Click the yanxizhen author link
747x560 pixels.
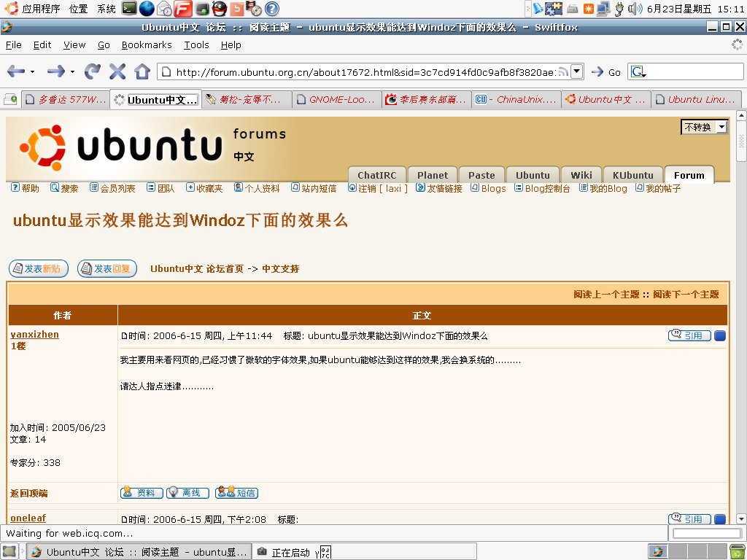(x=34, y=334)
